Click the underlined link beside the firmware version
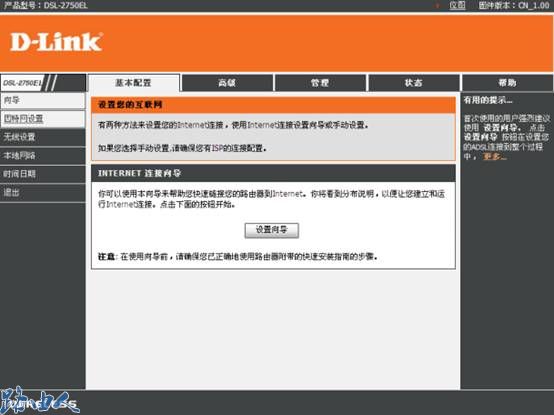This screenshot has width=554, height=415. click(x=457, y=5)
